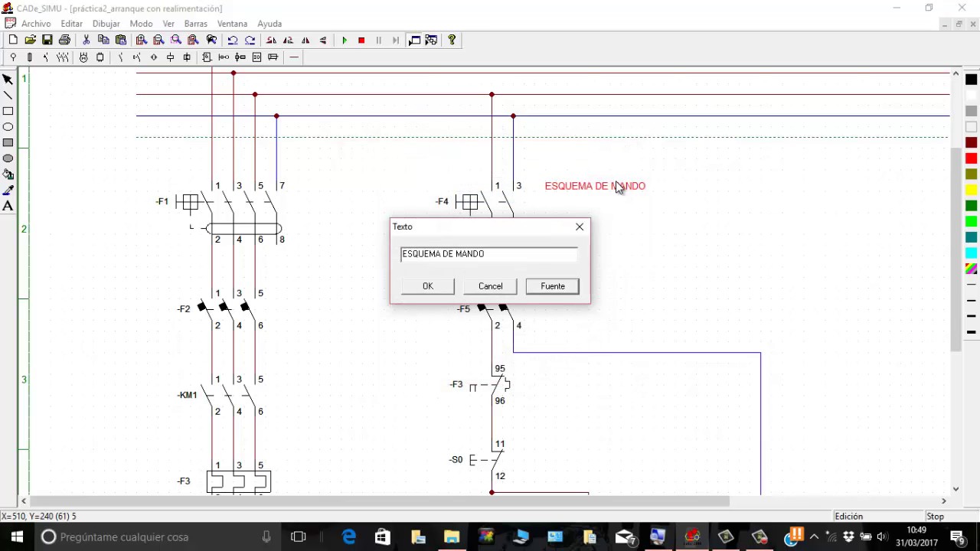Pick the bright green color swatch
This screenshot has width=980, height=551.
click(x=971, y=222)
